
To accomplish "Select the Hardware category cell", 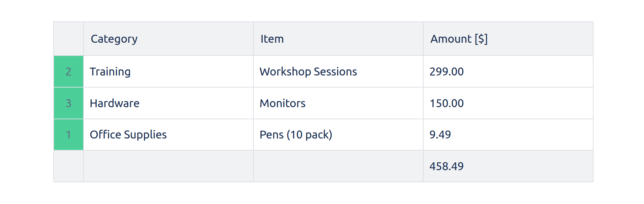I will coord(114,103).
